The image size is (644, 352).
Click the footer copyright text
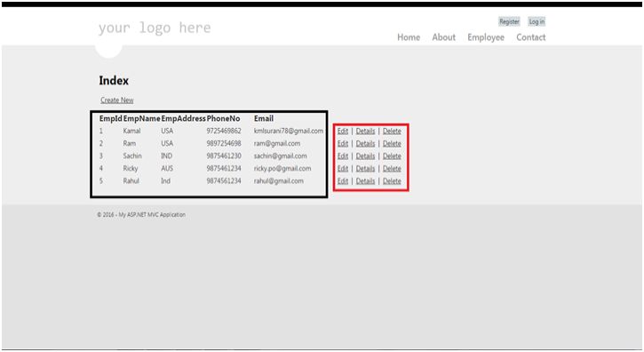coord(141,214)
